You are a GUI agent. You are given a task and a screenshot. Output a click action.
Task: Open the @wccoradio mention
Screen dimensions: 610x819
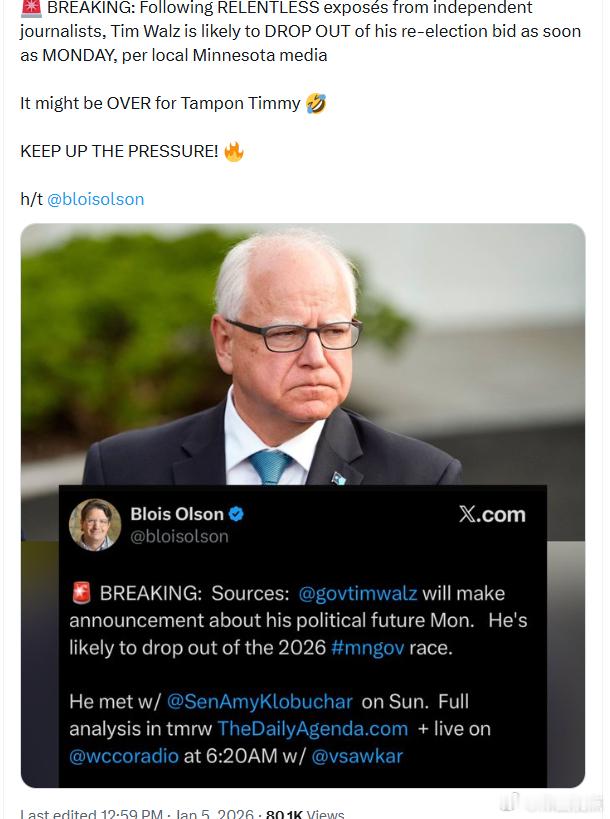[123, 755]
